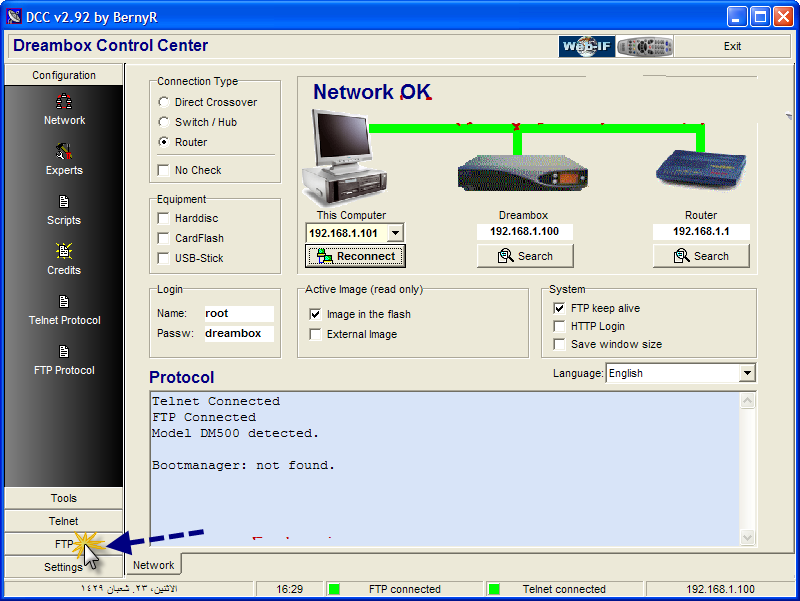Search for the Dreambox IP
Viewport: 800px width, 601px height.
pyautogui.click(x=525, y=256)
